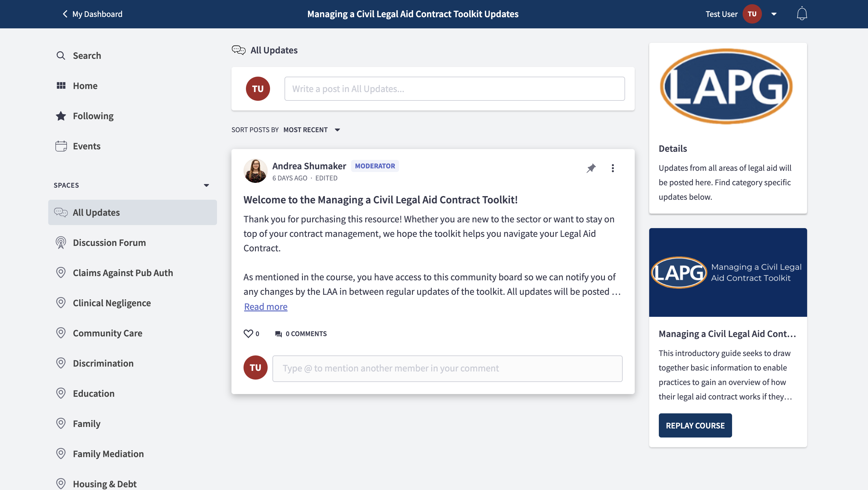Collapse the Spaces section arrow

[x=206, y=185]
